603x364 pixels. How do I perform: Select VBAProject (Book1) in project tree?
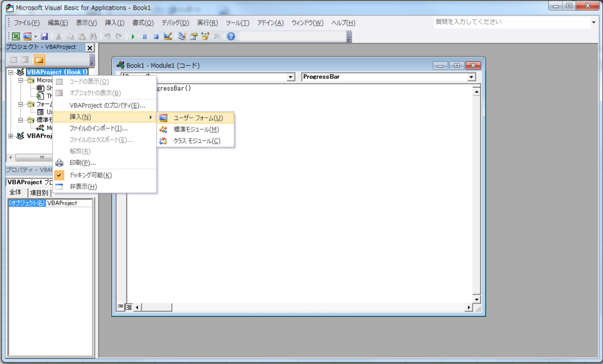point(57,72)
